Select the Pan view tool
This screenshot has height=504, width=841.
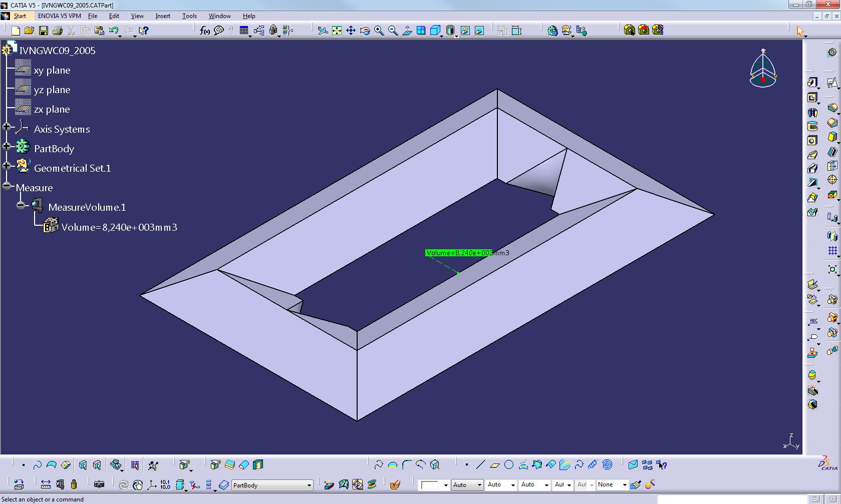pos(351,31)
